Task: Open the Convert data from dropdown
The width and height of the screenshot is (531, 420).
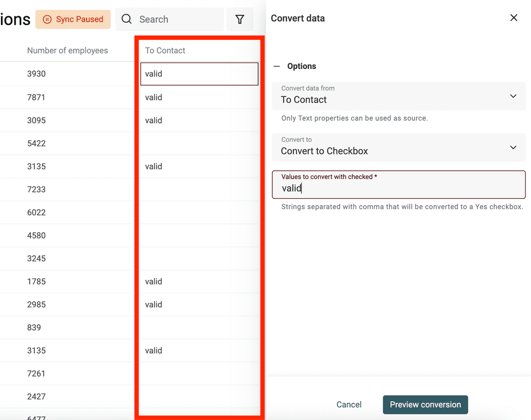Action: click(x=398, y=96)
